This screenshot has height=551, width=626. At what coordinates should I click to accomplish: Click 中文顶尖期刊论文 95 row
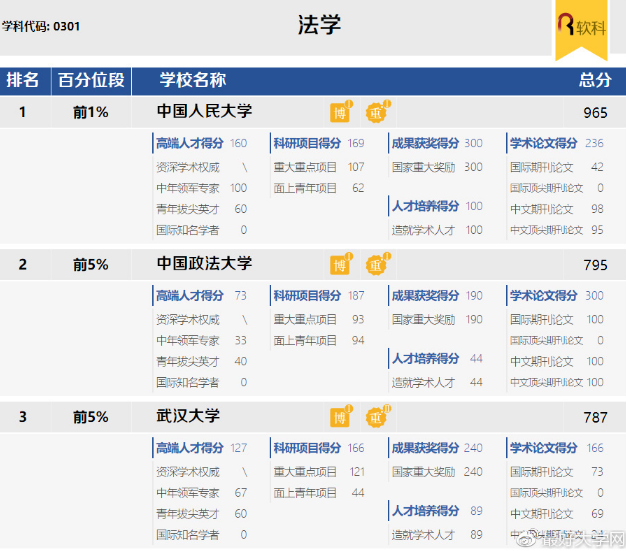557,230
